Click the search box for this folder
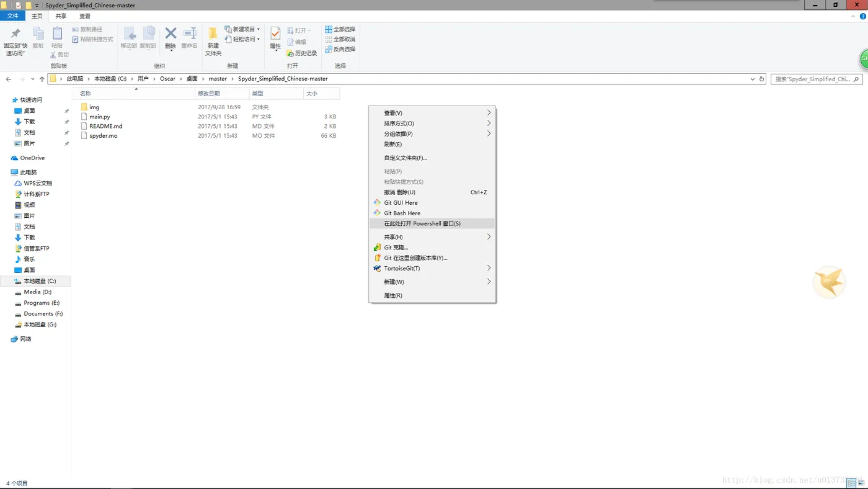The width and height of the screenshot is (868, 489). [816, 79]
